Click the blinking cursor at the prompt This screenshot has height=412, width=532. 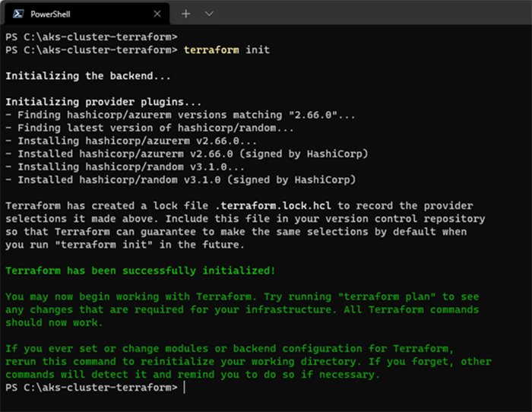coord(185,388)
